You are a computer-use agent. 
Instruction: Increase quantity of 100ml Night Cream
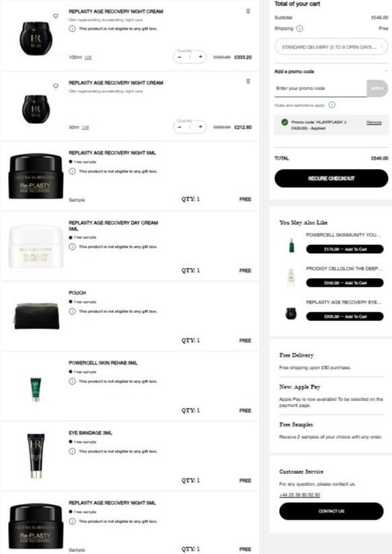click(x=200, y=57)
